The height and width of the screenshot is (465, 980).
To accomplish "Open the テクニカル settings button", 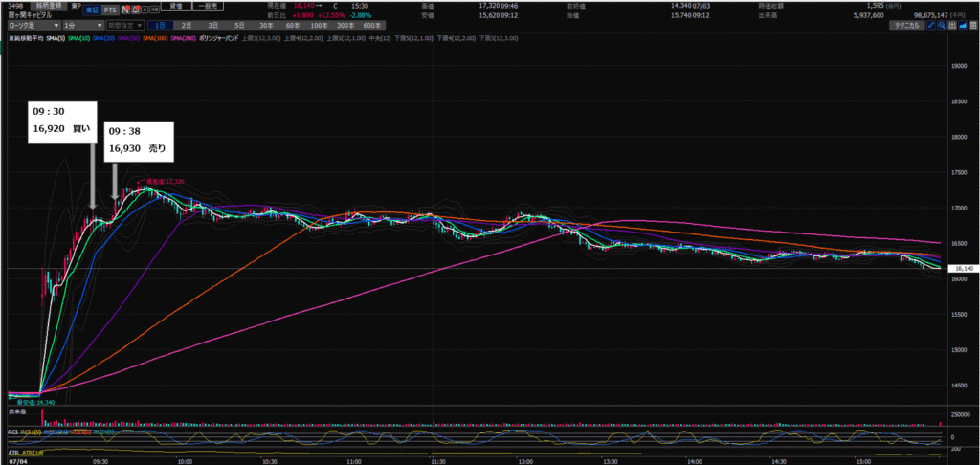I will click(907, 25).
